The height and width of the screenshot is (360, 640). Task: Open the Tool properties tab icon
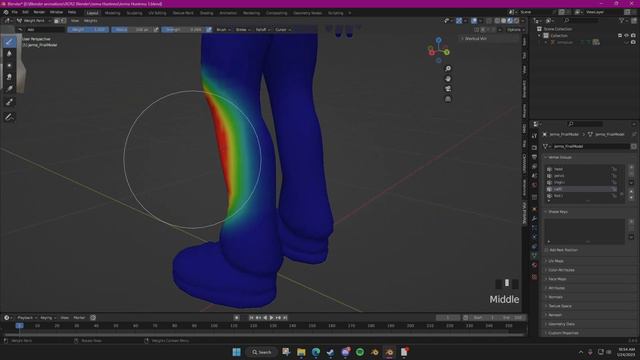(x=534, y=136)
